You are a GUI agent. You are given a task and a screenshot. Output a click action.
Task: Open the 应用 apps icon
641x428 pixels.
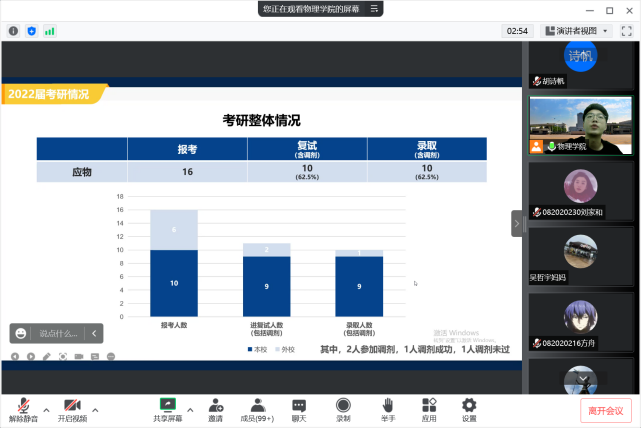pyautogui.click(x=429, y=408)
